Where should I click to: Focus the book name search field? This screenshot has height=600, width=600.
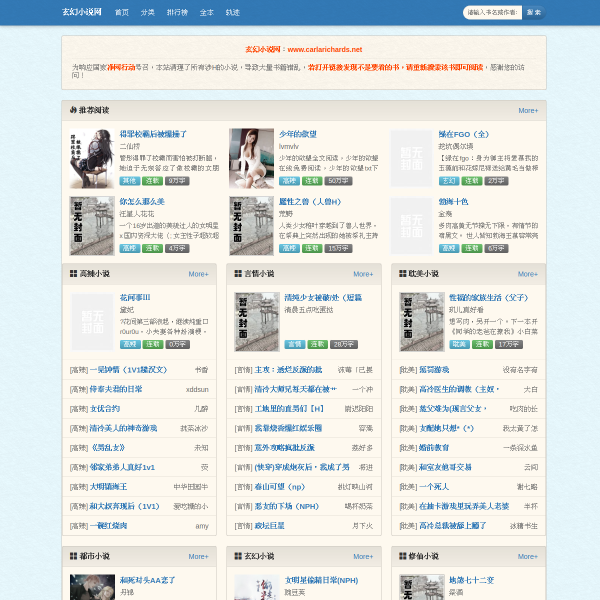[x=492, y=13]
